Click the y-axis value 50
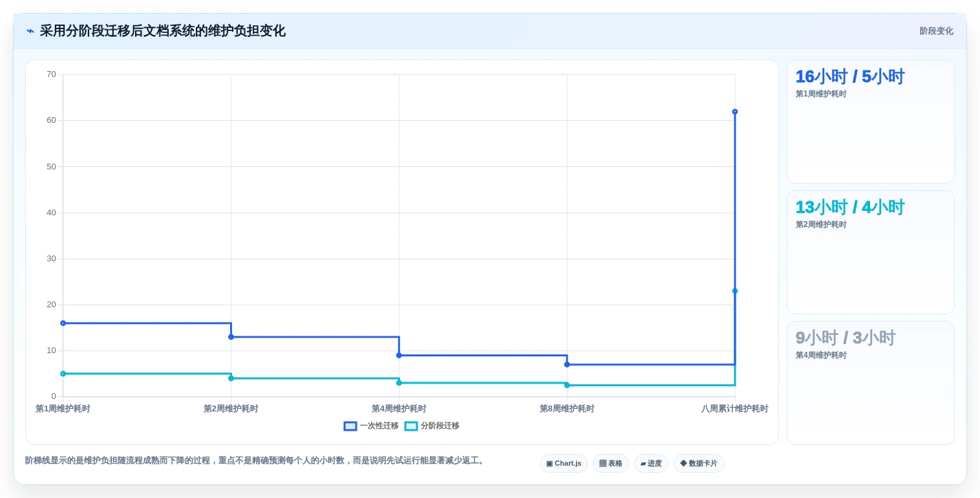The width and height of the screenshot is (980, 498). [x=51, y=167]
